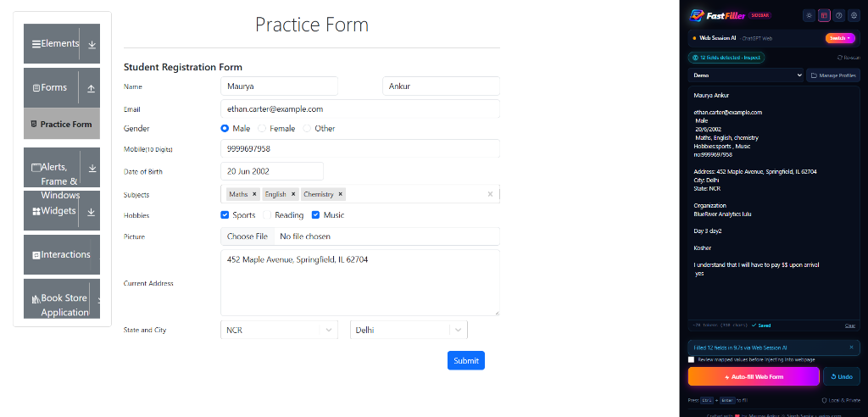Image resolution: width=868 pixels, height=417 pixels.
Task: Open the Switch AI provider dropdown
Action: 840,38
